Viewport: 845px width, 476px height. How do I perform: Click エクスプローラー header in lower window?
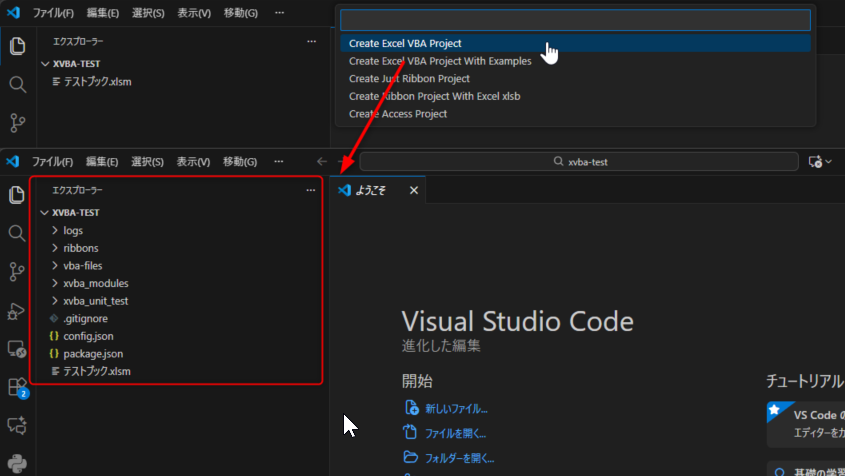click(78, 190)
